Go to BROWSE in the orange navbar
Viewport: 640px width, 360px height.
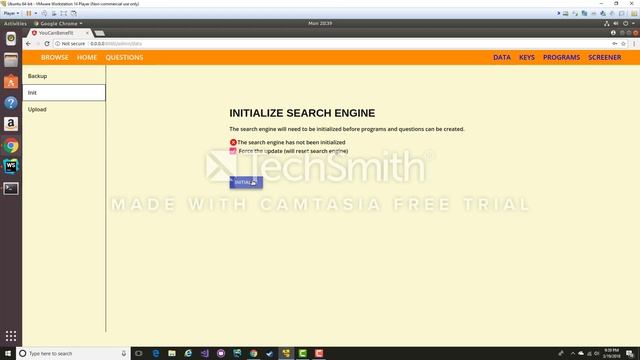(x=55, y=58)
